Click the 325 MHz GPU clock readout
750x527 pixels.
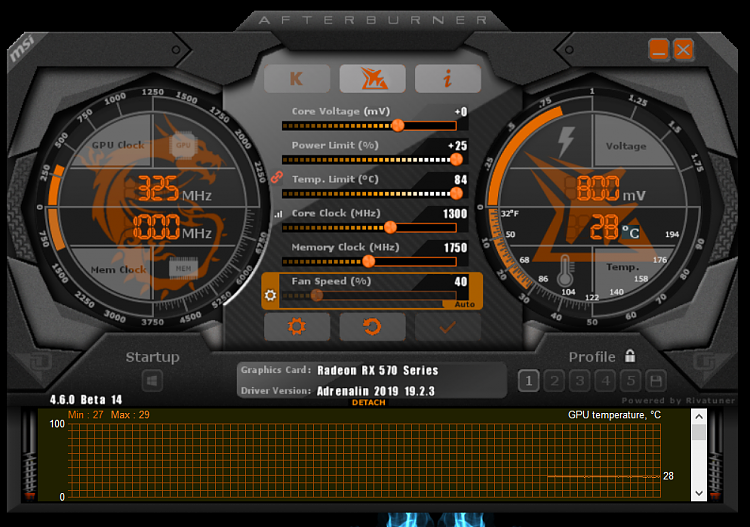(x=175, y=189)
